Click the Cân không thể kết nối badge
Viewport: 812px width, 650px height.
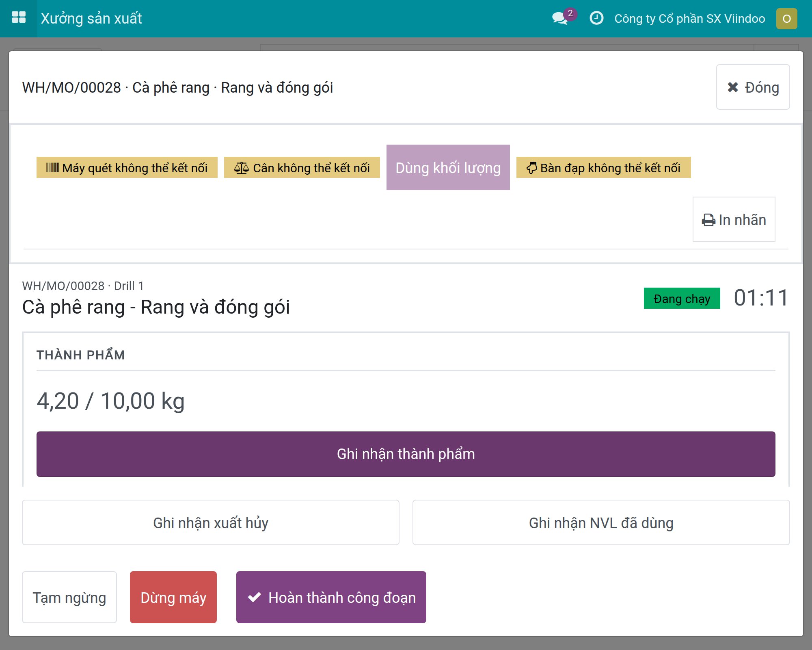click(x=302, y=167)
